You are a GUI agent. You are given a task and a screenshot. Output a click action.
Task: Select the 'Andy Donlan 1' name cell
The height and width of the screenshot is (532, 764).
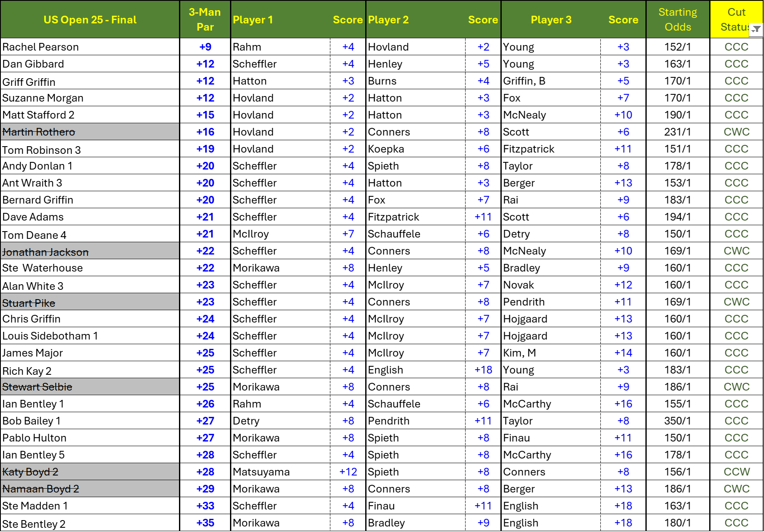(90, 166)
